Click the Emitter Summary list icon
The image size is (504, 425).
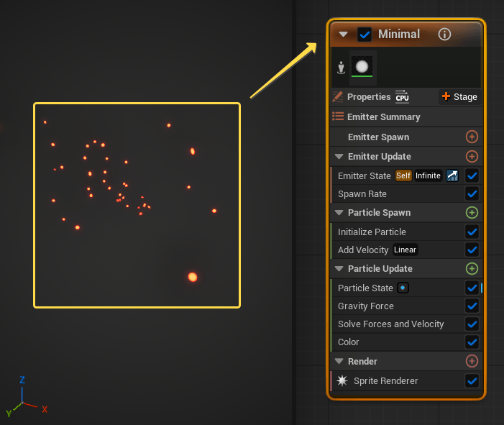pos(338,116)
